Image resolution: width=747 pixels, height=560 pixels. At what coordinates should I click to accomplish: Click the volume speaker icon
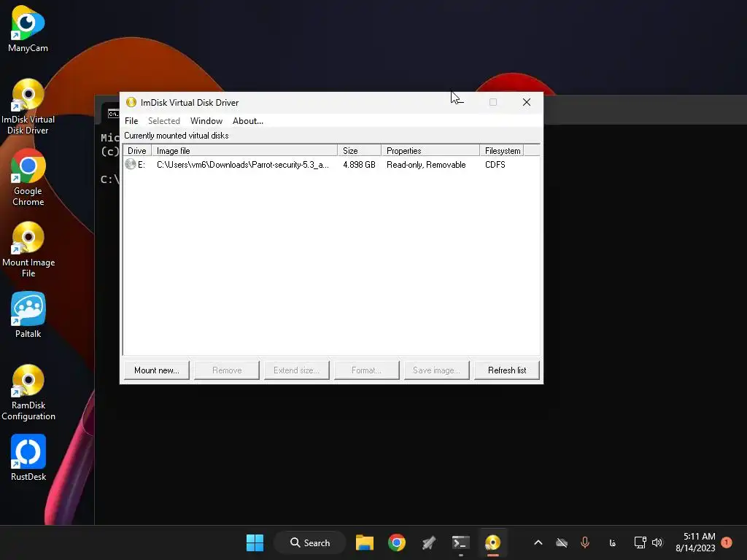tap(657, 542)
